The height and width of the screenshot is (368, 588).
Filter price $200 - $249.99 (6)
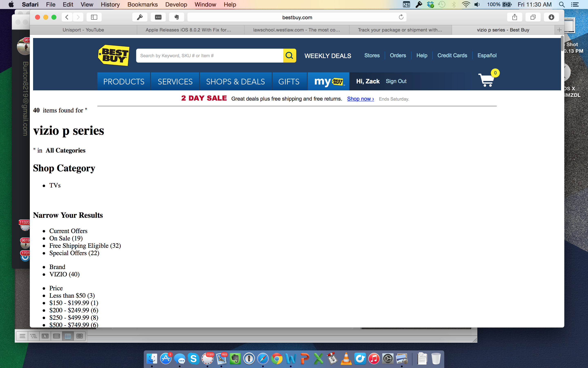click(74, 310)
